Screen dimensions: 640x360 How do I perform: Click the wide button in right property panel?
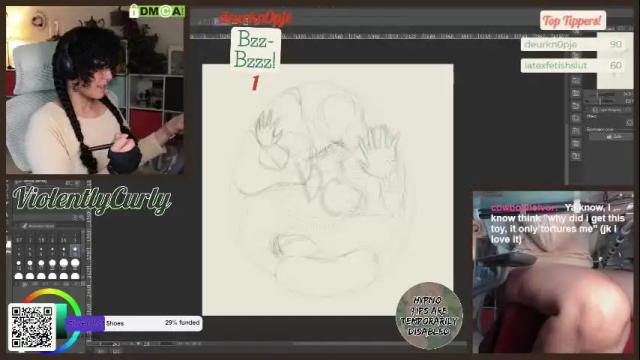[611, 137]
